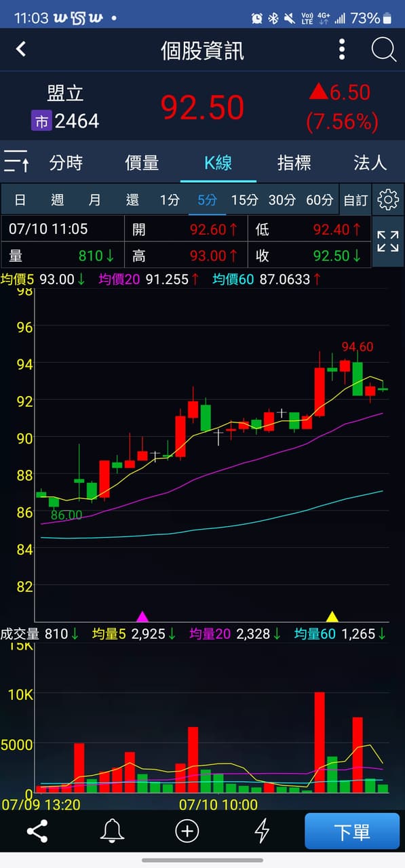
Task: Switch to the 指標 tab
Action: coord(294,162)
